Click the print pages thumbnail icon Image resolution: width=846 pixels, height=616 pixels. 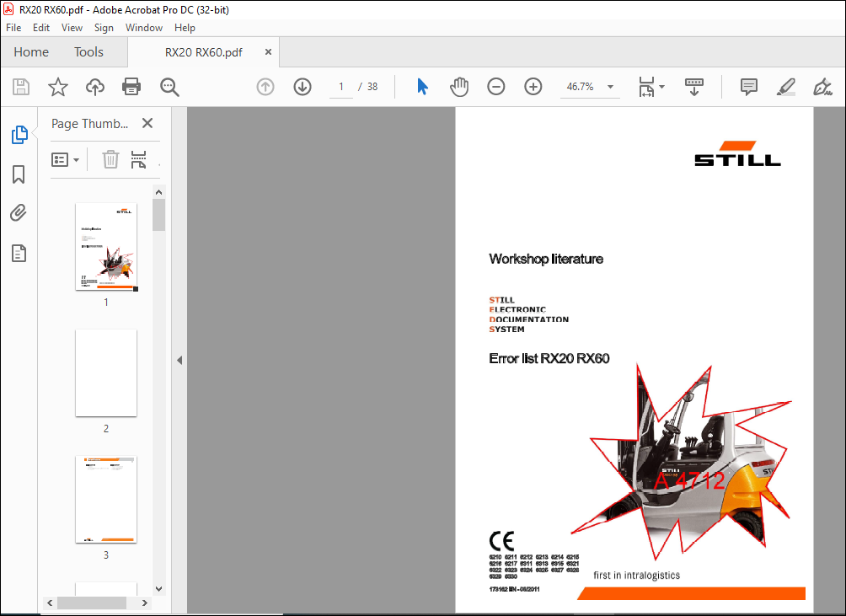pyautogui.click(x=139, y=159)
